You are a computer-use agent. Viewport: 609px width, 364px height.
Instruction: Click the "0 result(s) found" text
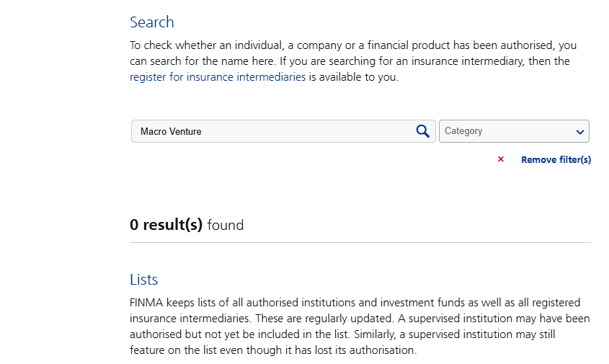click(187, 225)
